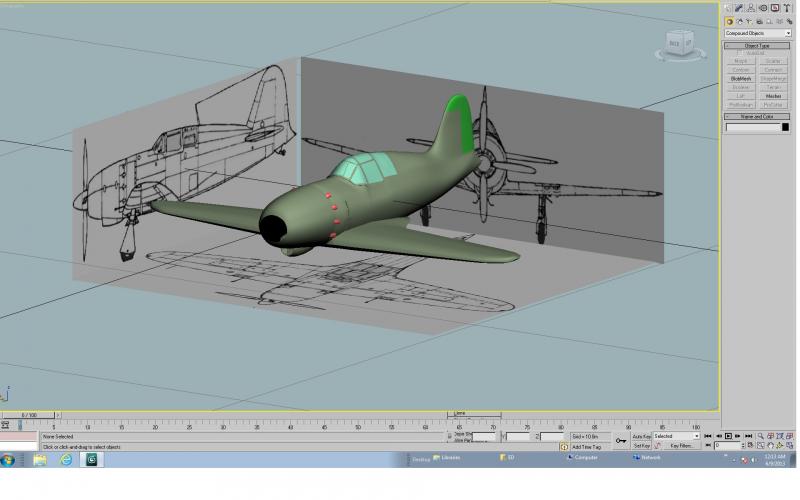800x500 pixels.
Task: Open the black object color swatch
Action: click(x=786, y=127)
